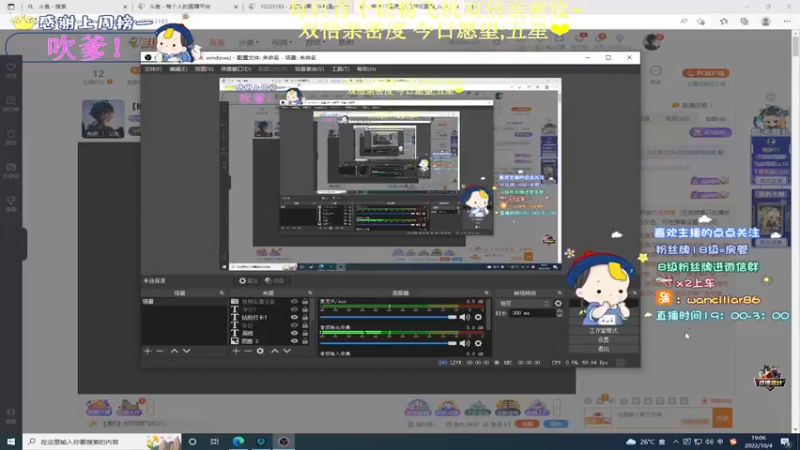Open the 帮助(H) menu in OBS

click(366, 69)
